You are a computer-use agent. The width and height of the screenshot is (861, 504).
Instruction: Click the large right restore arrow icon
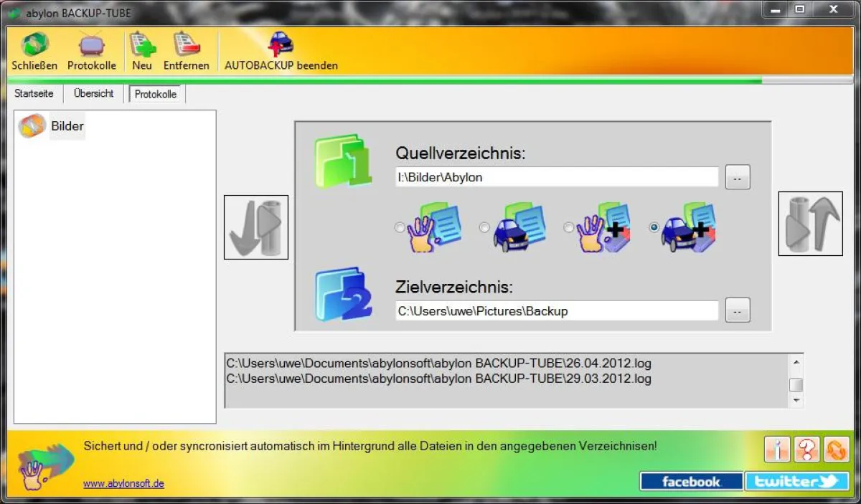[810, 224]
